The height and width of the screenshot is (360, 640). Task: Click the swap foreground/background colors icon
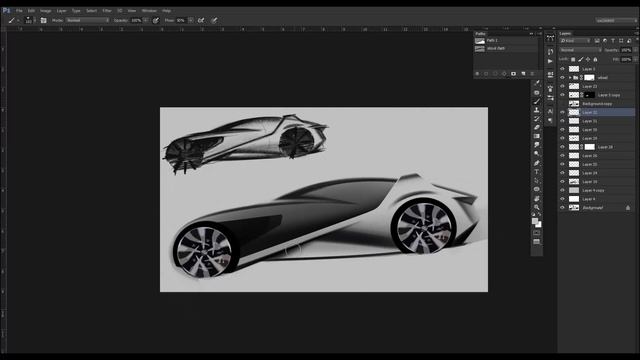pyautogui.click(x=540, y=214)
